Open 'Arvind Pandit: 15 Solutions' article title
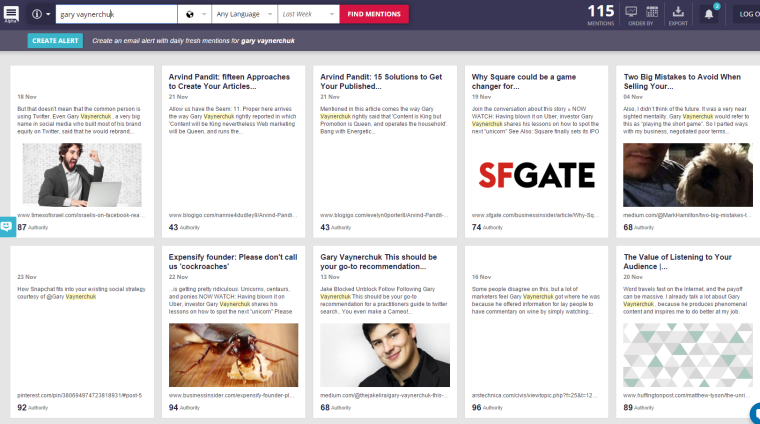 click(x=381, y=81)
